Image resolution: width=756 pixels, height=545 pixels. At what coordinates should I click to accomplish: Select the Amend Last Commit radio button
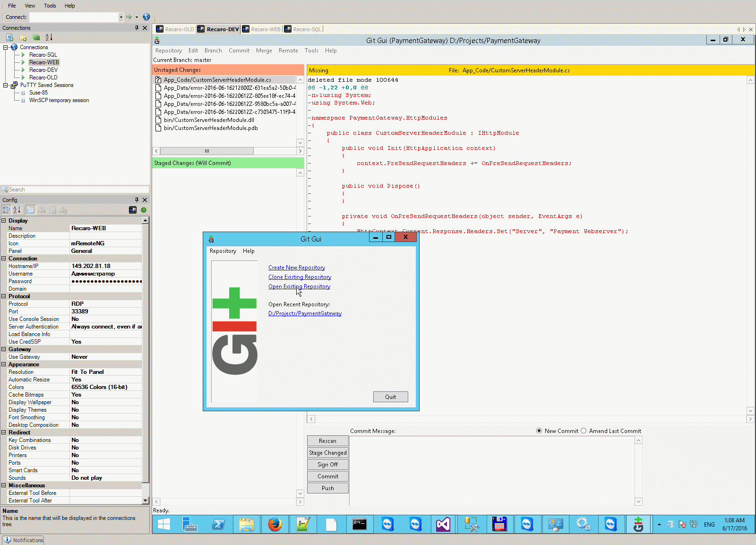pyautogui.click(x=584, y=431)
